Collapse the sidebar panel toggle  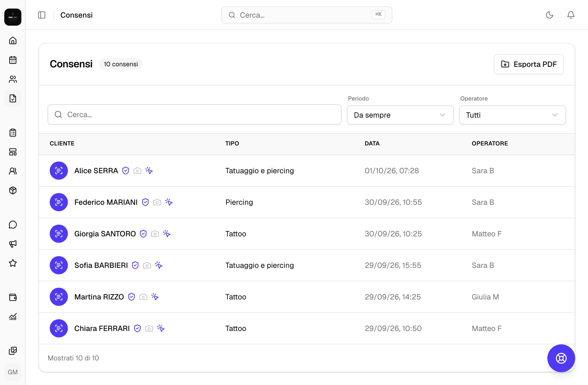[x=42, y=15]
